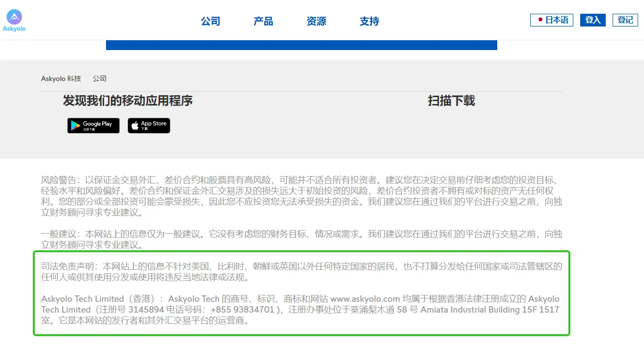Viewport: 644px width, 344px height.
Task: Click the 登入 login button
Action: [x=593, y=20]
